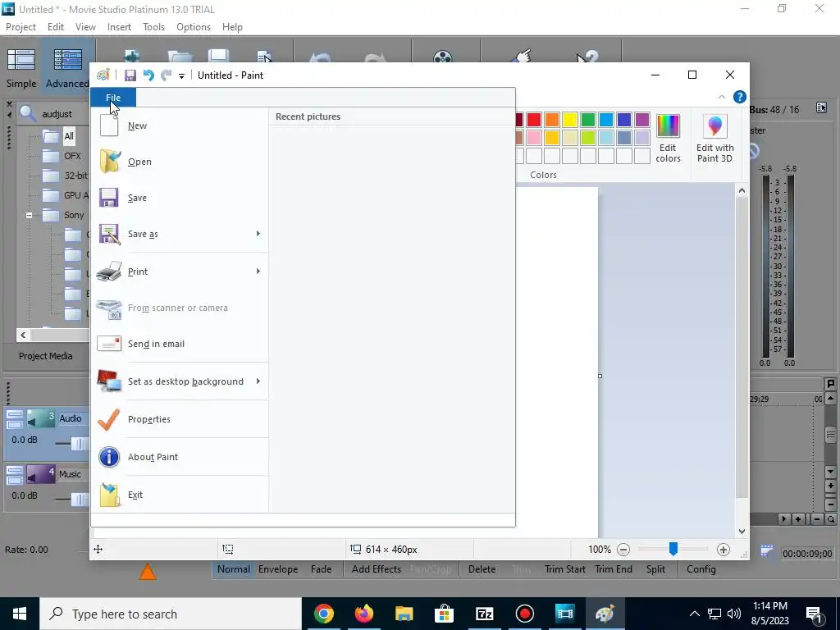The width and height of the screenshot is (840, 630).
Task: Expand Set as desktop background submenu arrow
Action: (258, 381)
